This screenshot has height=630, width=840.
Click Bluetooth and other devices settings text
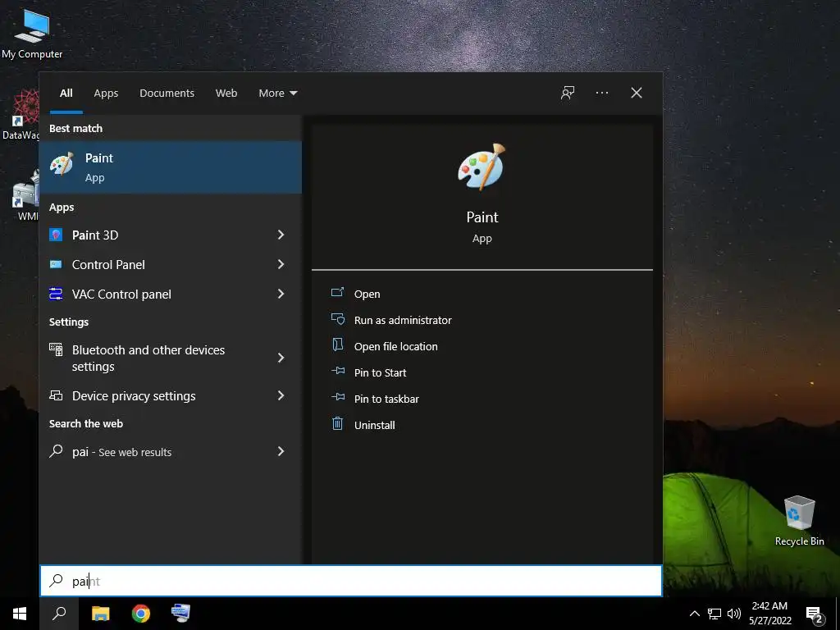click(148, 358)
